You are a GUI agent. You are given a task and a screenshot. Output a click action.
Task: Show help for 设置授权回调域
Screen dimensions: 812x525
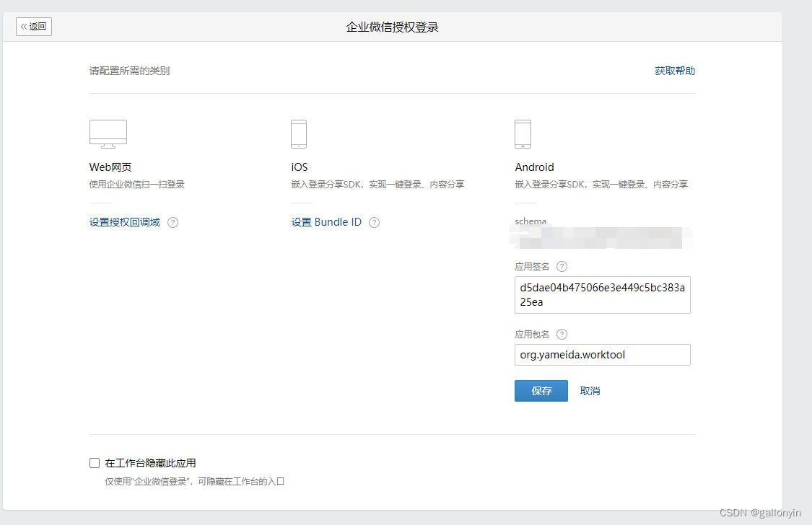173,222
